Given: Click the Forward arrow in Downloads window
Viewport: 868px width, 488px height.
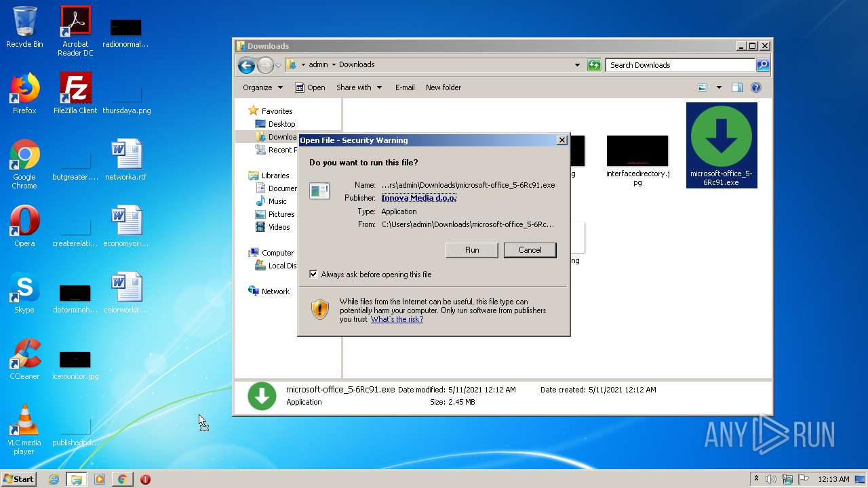Looking at the screenshot, I should point(264,65).
